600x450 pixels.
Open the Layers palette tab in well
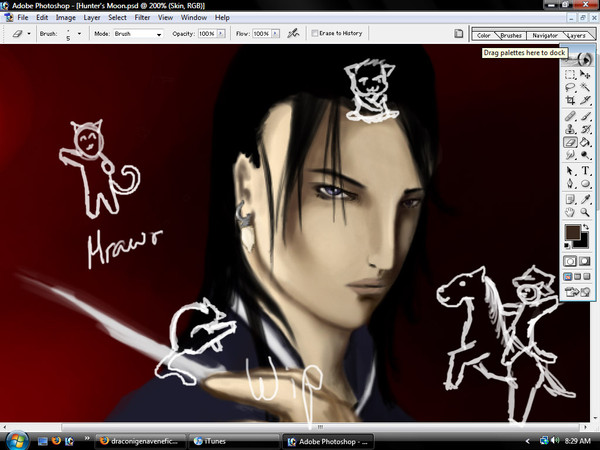tap(577, 35)
